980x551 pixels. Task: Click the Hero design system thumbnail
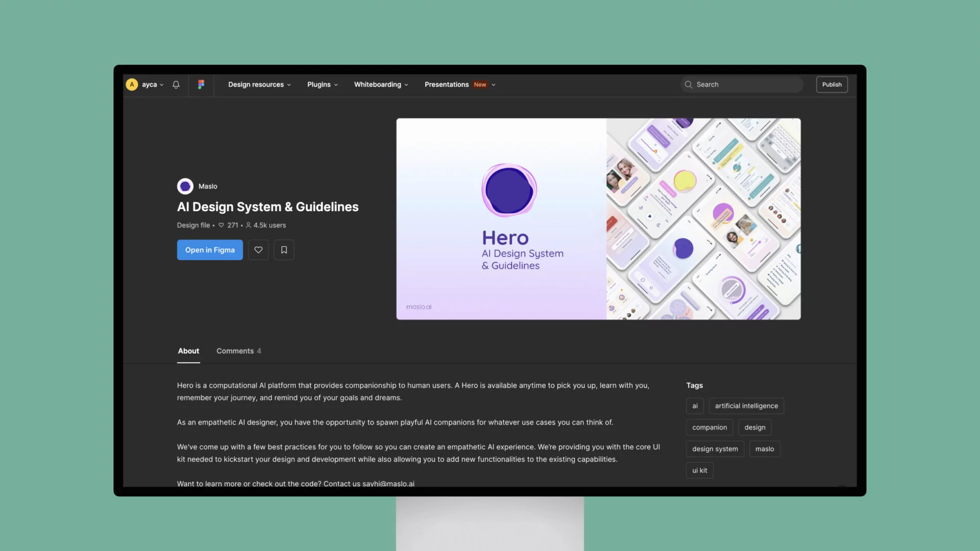(x=598, y=219)
